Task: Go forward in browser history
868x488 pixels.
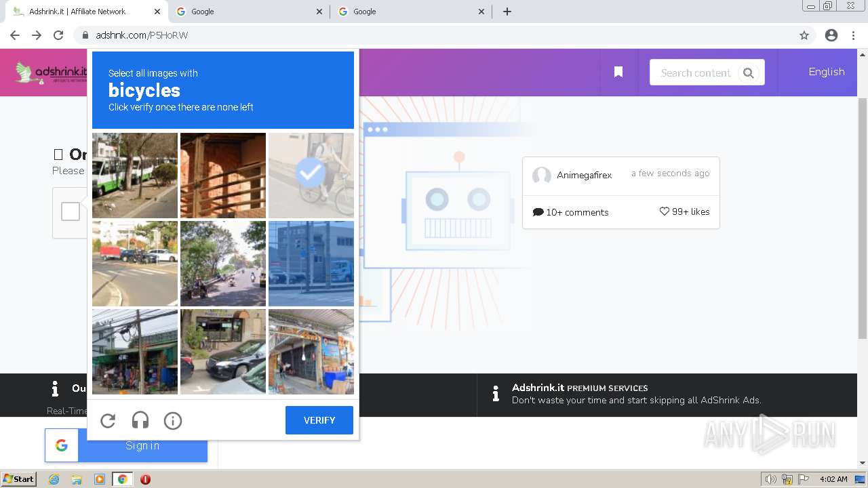Action: pyautogui.click(x=37, y=35)
